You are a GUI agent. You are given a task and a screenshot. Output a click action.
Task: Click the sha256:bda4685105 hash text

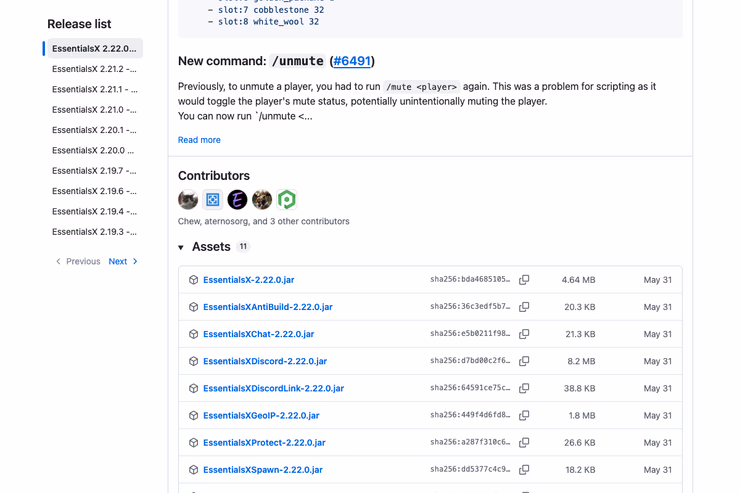click(470, 279)
